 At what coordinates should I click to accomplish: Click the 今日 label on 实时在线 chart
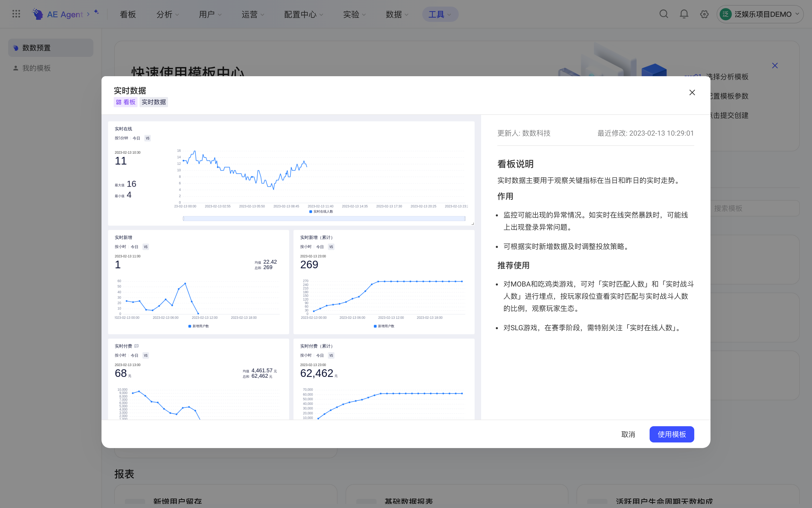point(136,138)
